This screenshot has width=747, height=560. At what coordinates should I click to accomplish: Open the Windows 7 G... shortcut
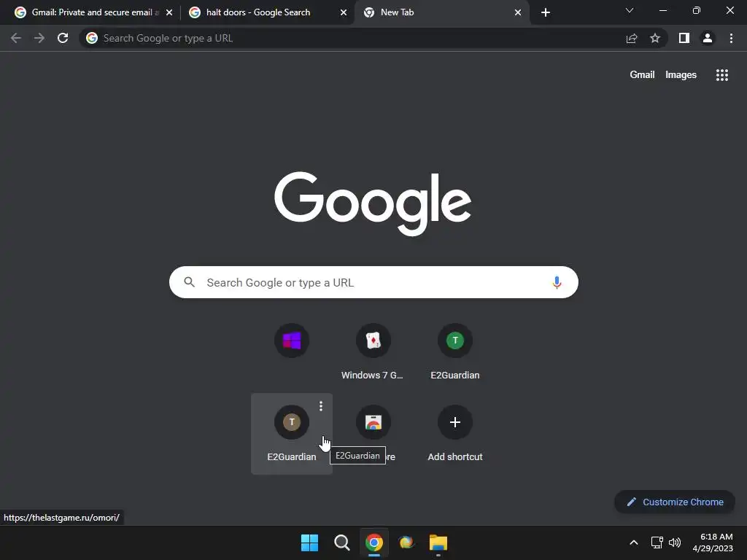coord(373,352)
